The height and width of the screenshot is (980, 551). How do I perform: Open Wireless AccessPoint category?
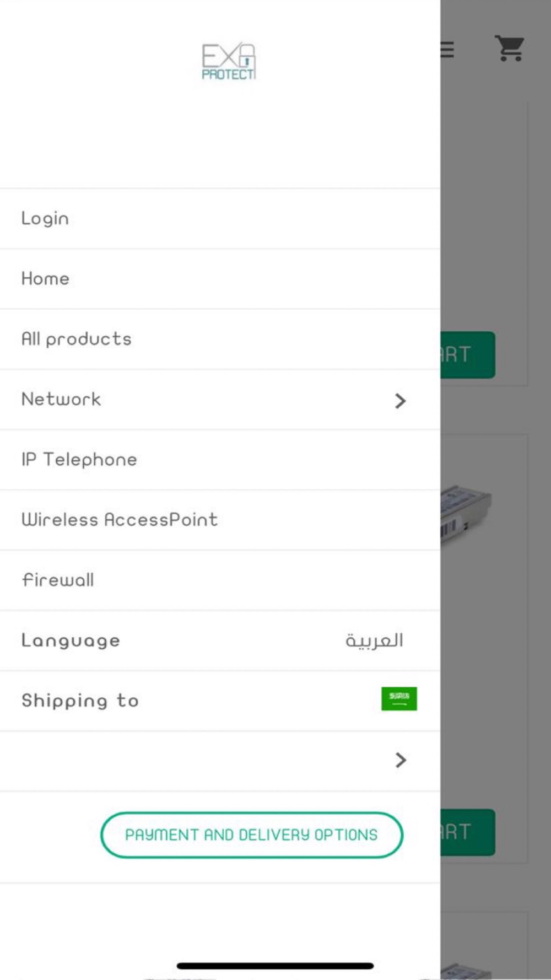220,520
